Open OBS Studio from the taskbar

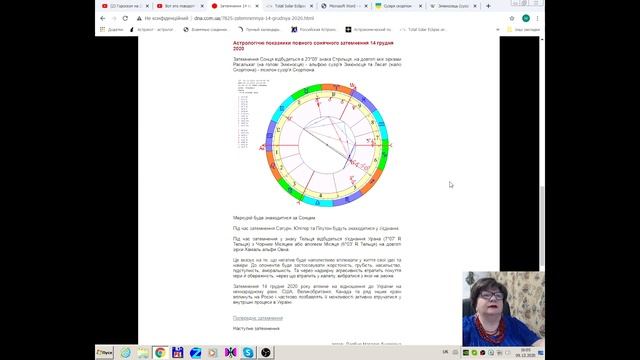pos(266,352)
